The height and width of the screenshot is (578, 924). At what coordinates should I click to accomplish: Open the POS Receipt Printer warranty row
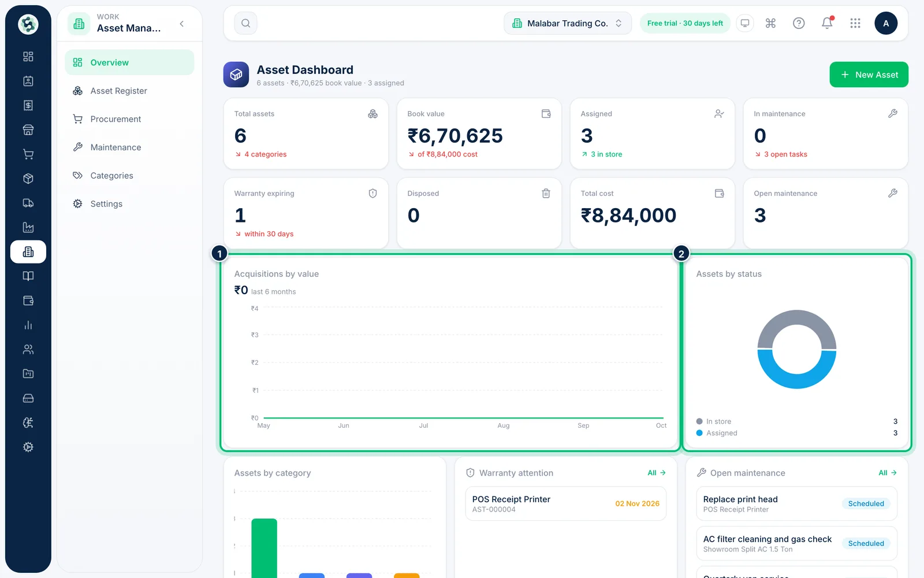(x=566, y=503)
